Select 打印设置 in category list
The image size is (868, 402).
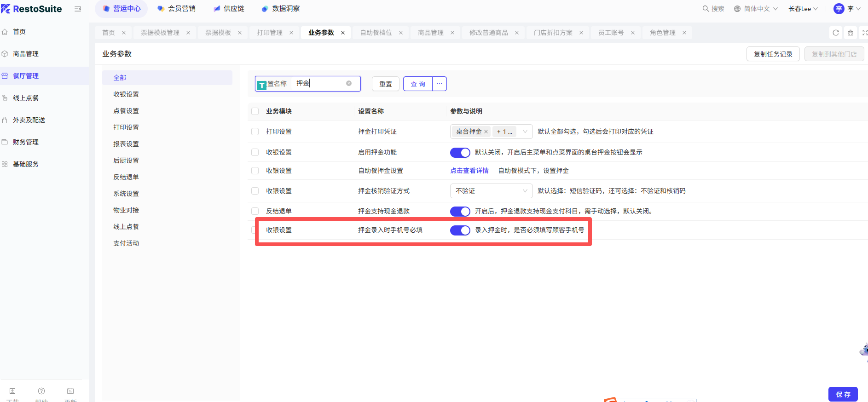126,127
